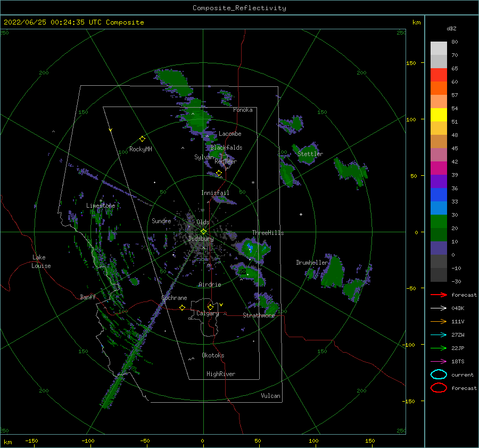
Task: Click the Olds town label
Action: tap(203, 222)
